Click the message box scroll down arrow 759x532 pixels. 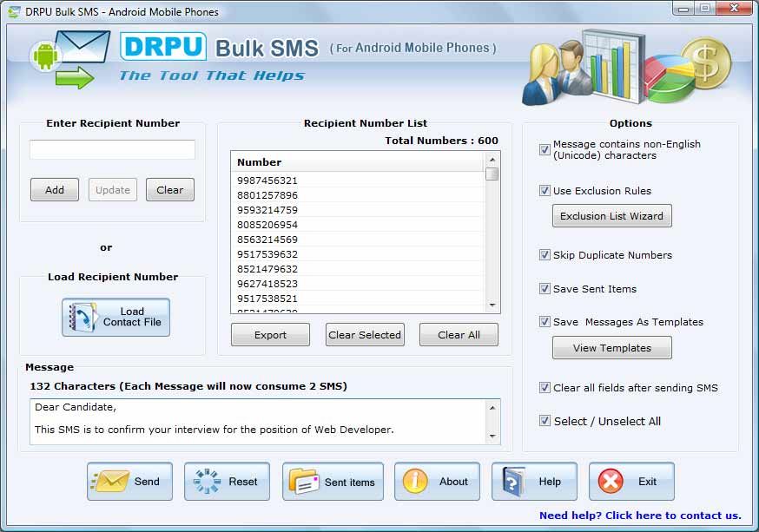coord(492,437)
